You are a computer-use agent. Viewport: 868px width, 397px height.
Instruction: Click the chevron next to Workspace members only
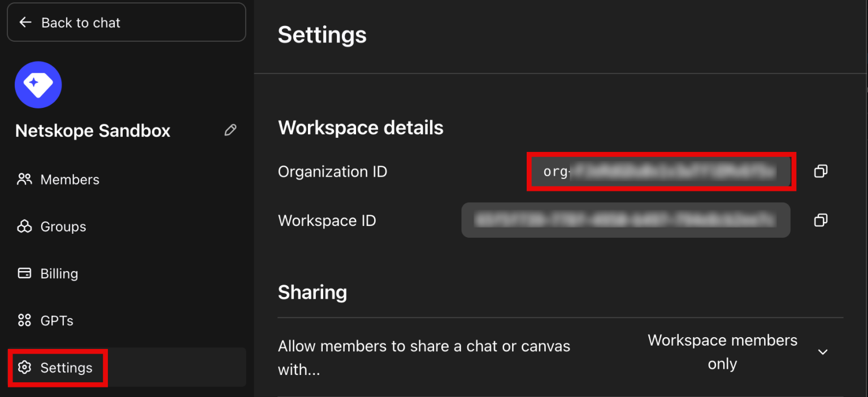(x=823, y=351)
